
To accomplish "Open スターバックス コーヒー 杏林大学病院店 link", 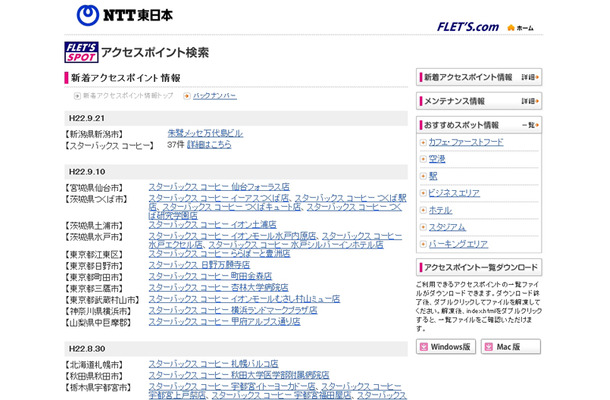I will tap(219, 288).
